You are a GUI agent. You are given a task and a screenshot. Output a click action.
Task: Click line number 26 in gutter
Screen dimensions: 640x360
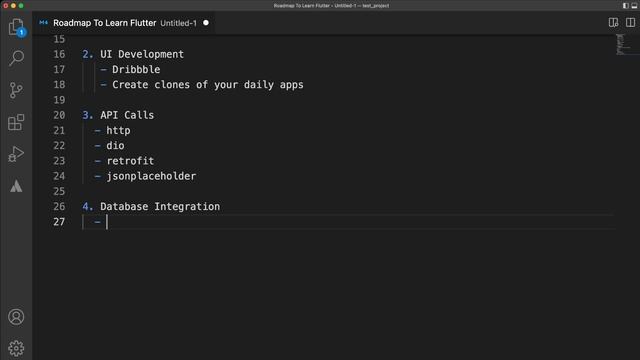pos(59,207)
